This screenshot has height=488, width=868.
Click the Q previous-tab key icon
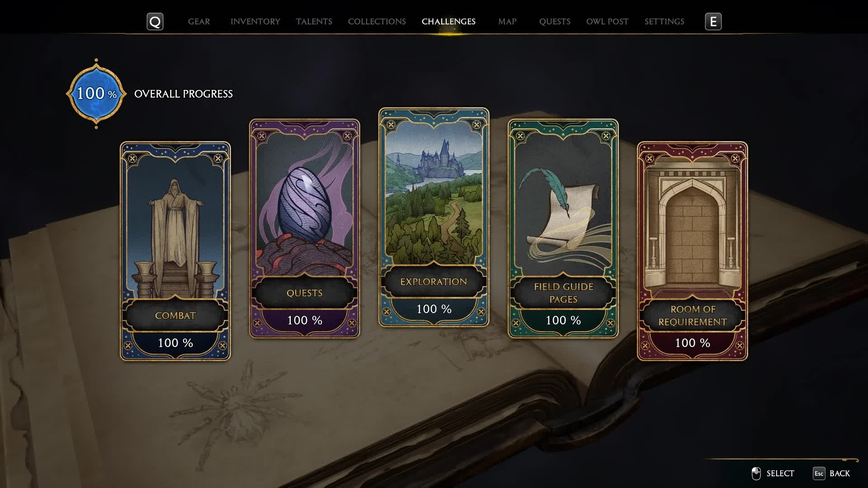155,22
